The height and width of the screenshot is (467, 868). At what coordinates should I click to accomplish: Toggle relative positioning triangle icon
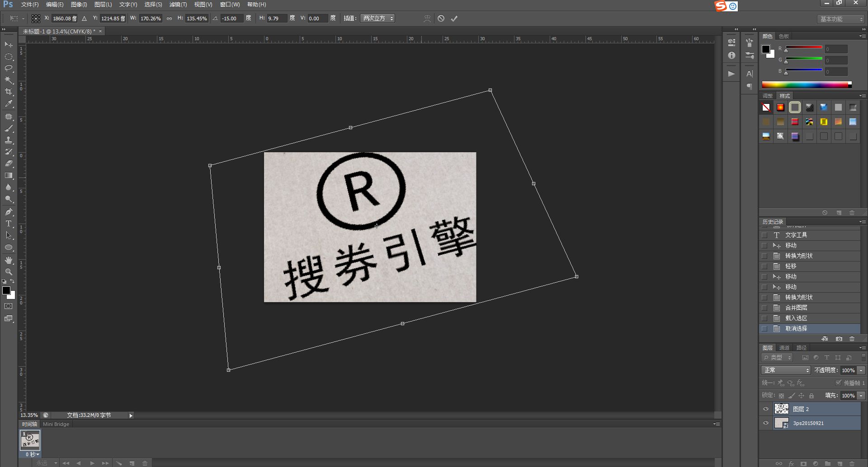point(84,19)
